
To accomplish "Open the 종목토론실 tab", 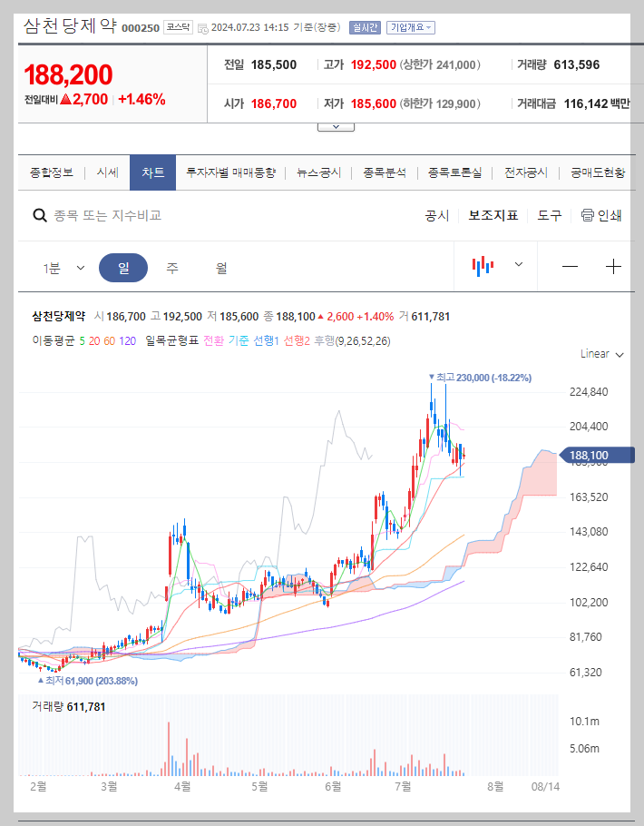I will click(x=454, y=172).
